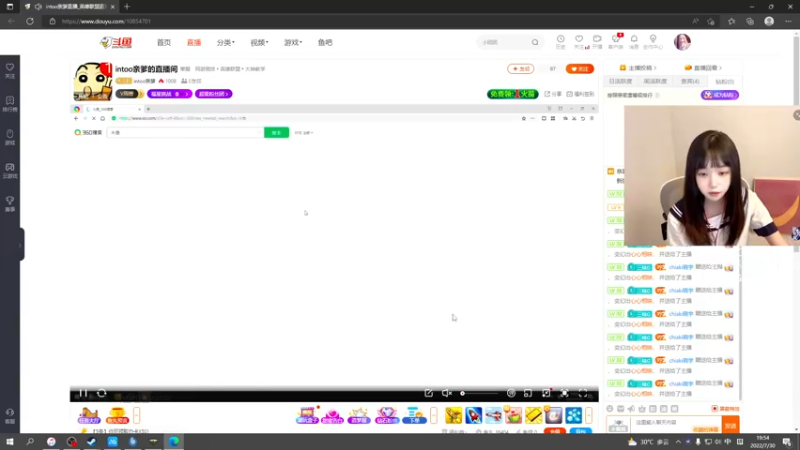Expand the 视频 dropdown menu

pos(259,42)
